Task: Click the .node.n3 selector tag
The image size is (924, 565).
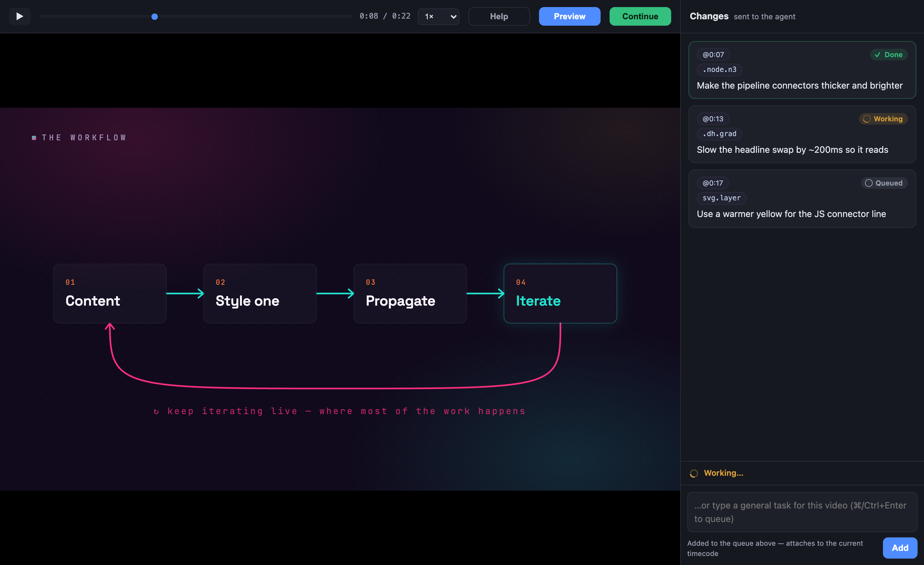Action: pos(719,69)
